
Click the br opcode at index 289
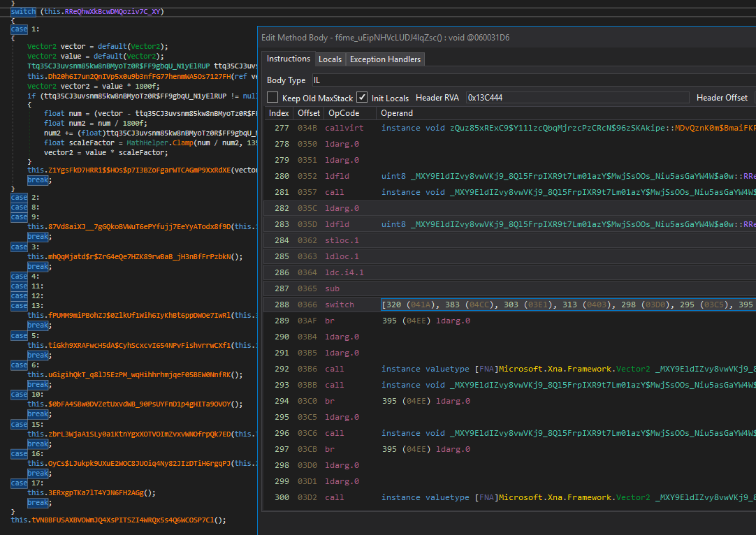pyautogui.click(x=329, y=321)
